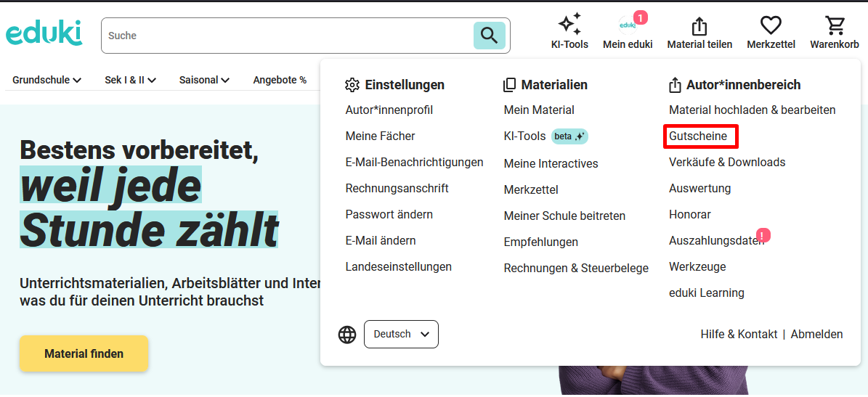868x397 pixels.
Task: Click the Material teilen upload icon
Action: coord(699,26)
